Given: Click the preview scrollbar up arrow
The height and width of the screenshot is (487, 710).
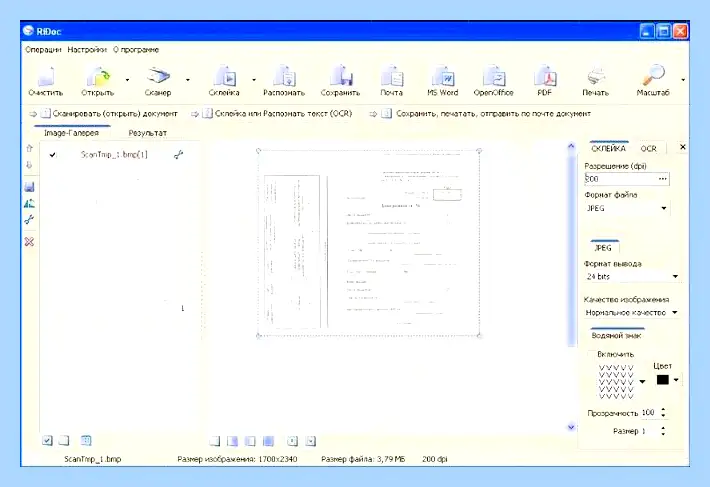Looking at the screenshot, I should click(x=571, y=146).
